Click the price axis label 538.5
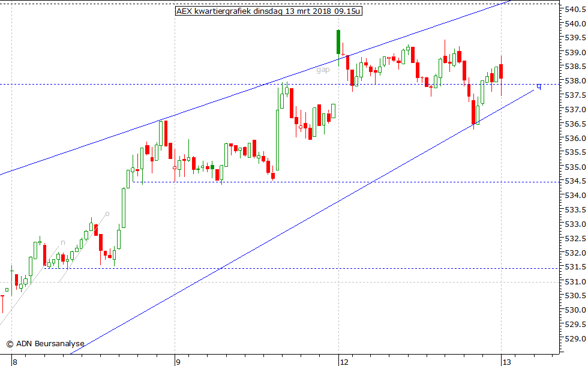588x366 pixels. point(575,67)
